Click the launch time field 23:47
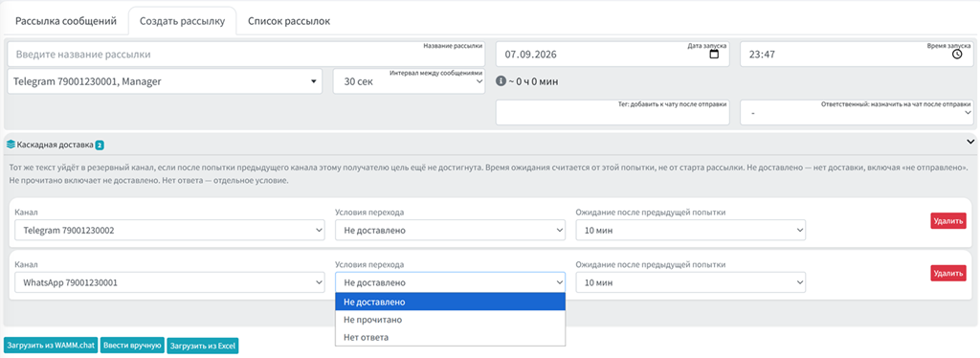Image resolution: width=980 pixels, height=358 pixels. click(857, 55)
